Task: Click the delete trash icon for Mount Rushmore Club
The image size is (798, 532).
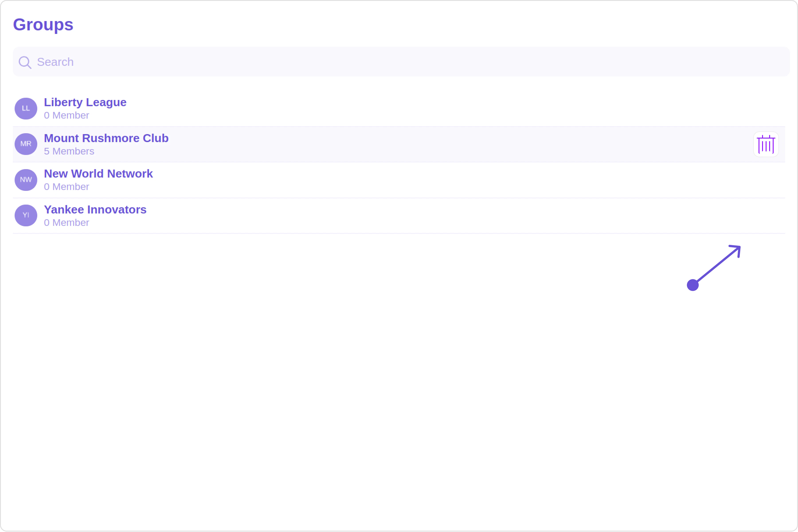Action: pos(766,145)
